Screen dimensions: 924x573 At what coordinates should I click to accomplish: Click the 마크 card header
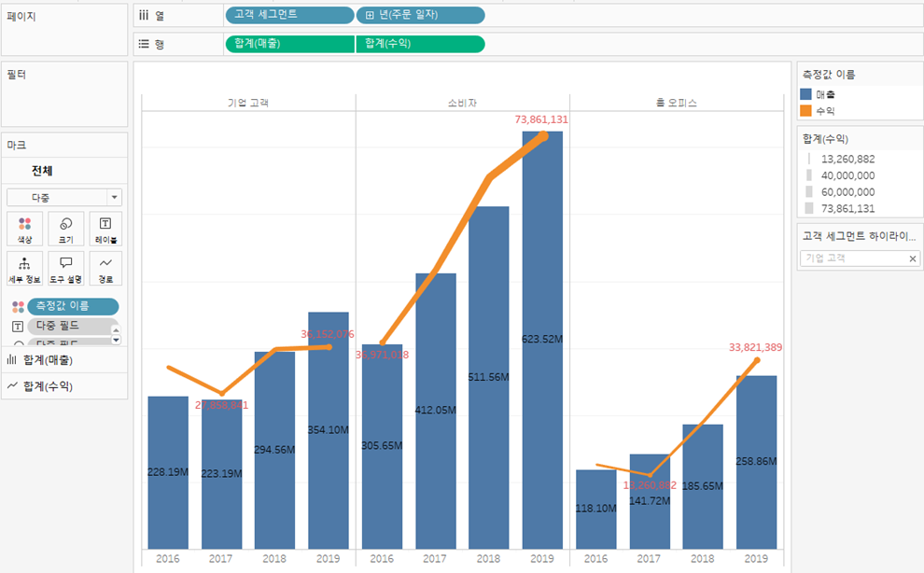(x=17, y=145)
